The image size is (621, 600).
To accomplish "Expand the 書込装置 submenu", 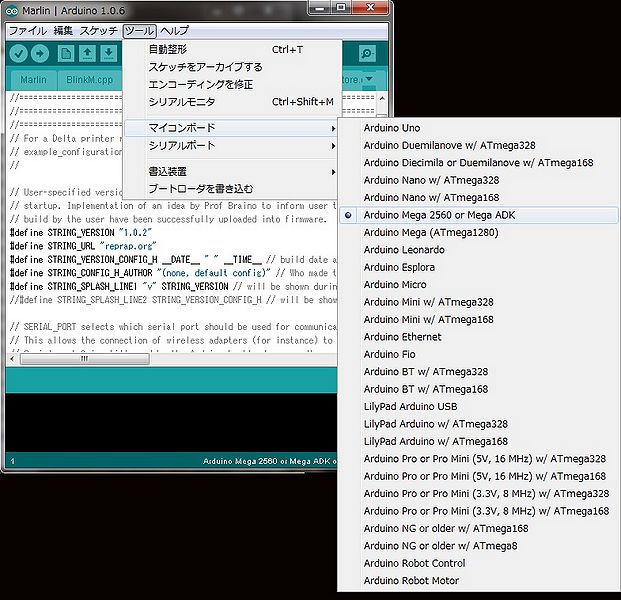I will (231, 171).
